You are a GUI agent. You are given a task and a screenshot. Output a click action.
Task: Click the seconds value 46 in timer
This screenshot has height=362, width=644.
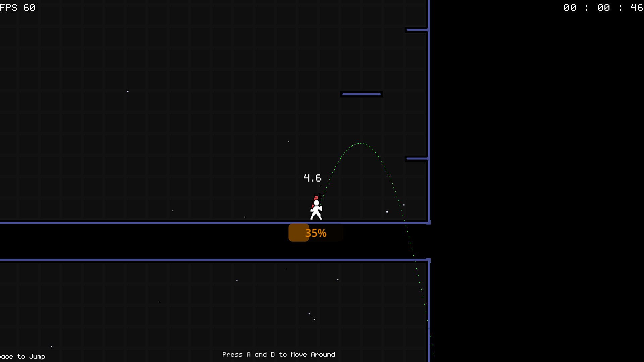tap(637, 8)
